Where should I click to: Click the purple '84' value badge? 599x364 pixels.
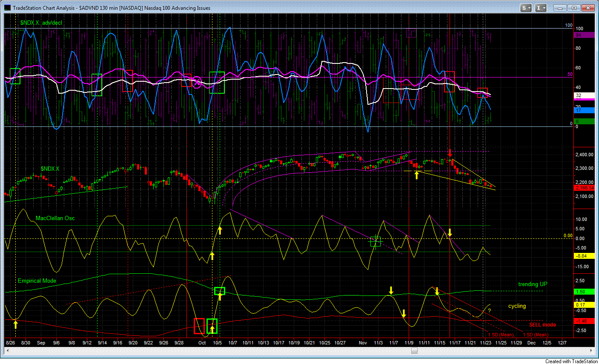coord(584,34)
